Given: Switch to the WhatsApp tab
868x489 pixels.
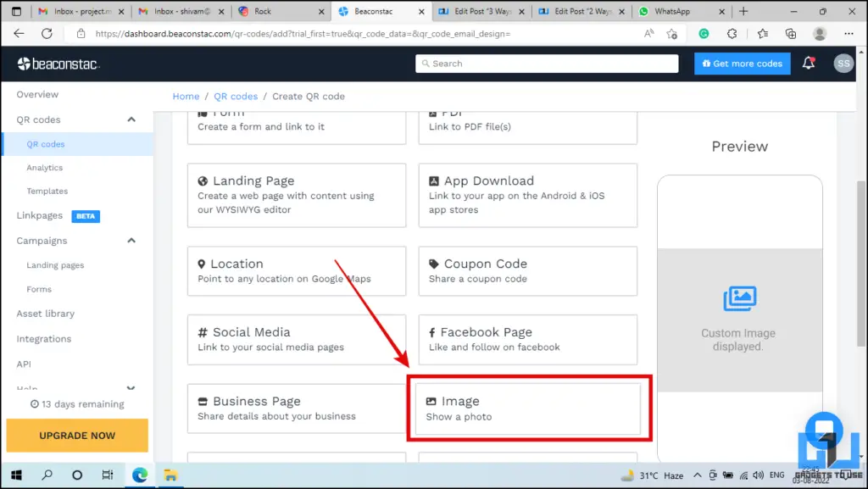Looking at the screenshot, I should click(x=681, y=11).
